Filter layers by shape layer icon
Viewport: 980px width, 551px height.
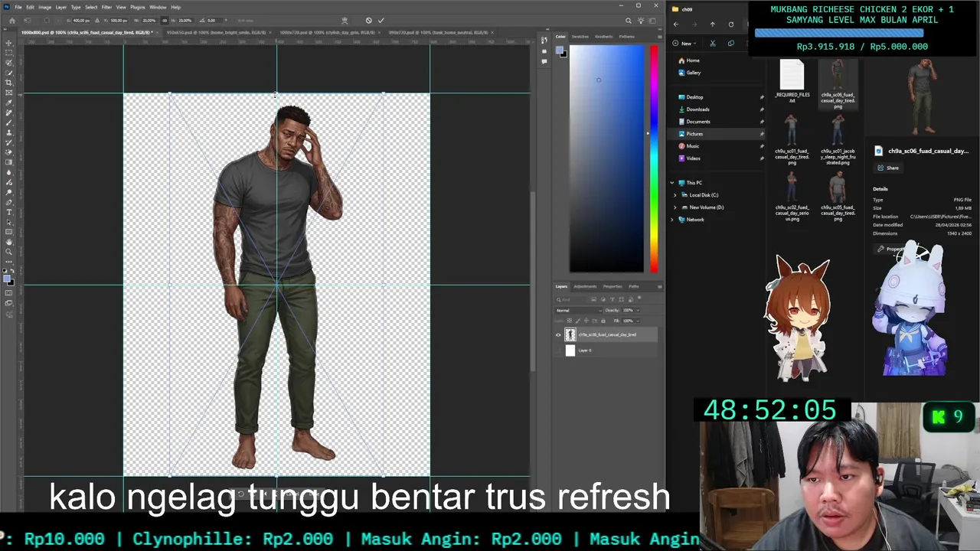tap(621, 299)
